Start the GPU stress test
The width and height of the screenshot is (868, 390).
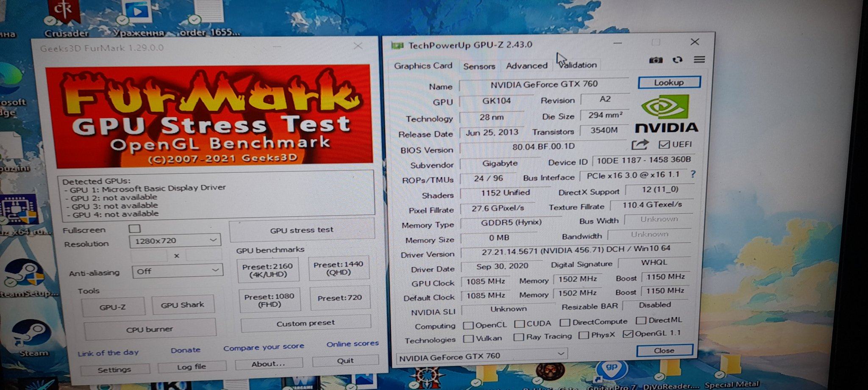coord(302,230)
